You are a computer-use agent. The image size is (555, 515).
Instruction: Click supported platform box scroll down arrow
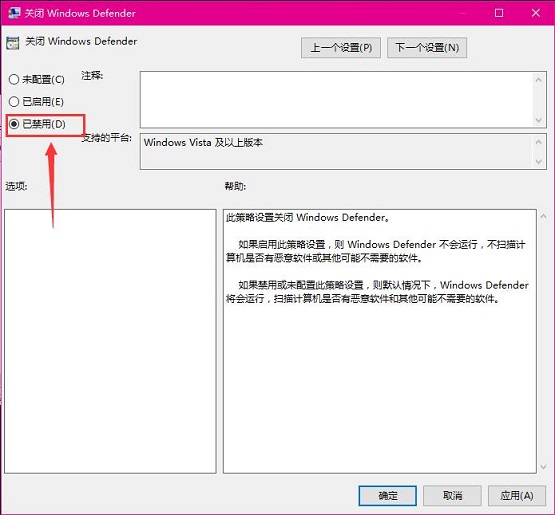[x=538, y=162]
